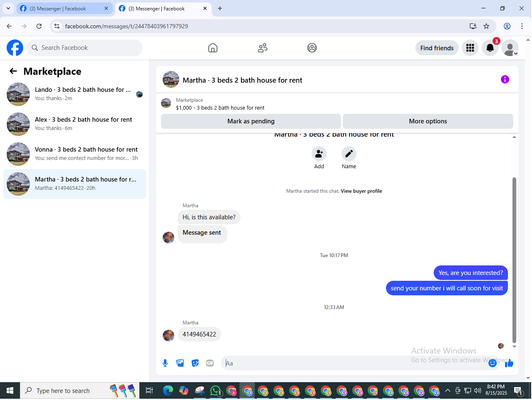
Task: Click Mark as pending button
Action: coord(251,121)
